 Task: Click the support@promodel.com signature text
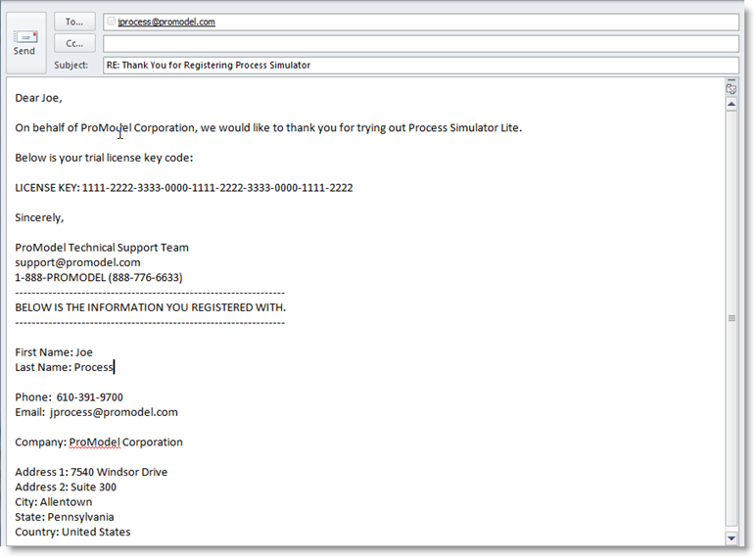[x=77, y=262]
